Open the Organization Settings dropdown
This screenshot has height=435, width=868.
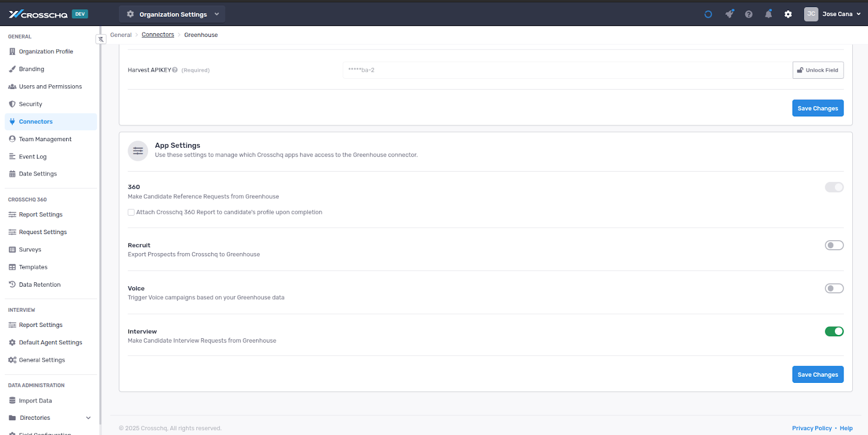coord(172,14)
